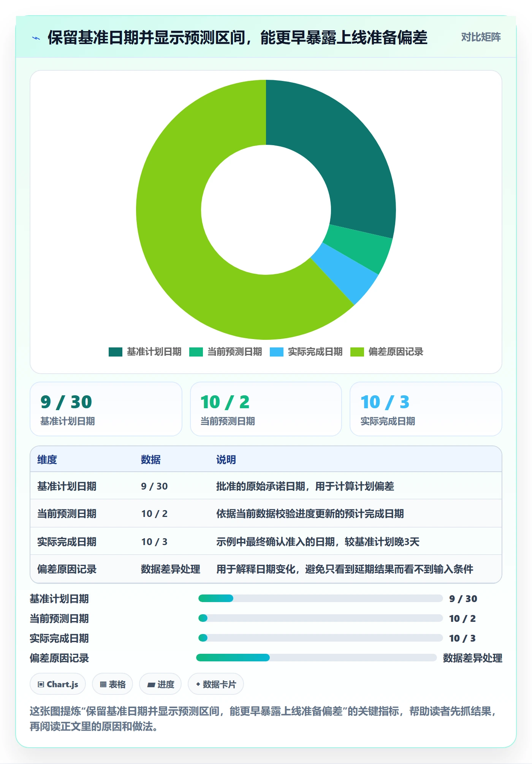Click the 对比矩阵 label in the header

(481, 37)
